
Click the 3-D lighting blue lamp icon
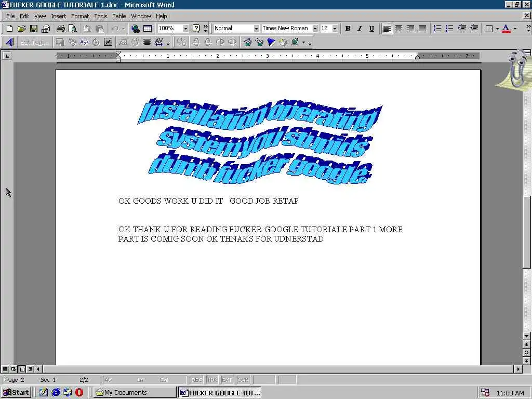(x=271, y=42)
